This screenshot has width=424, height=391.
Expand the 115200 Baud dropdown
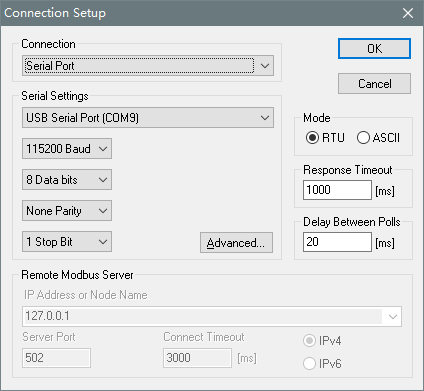coord(67,149)
